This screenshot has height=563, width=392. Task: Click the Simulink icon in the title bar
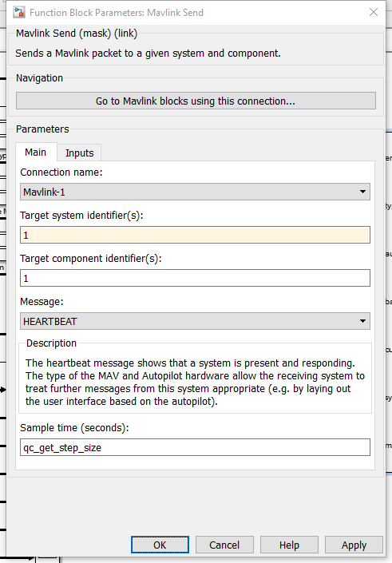click(x=18, y=12)
